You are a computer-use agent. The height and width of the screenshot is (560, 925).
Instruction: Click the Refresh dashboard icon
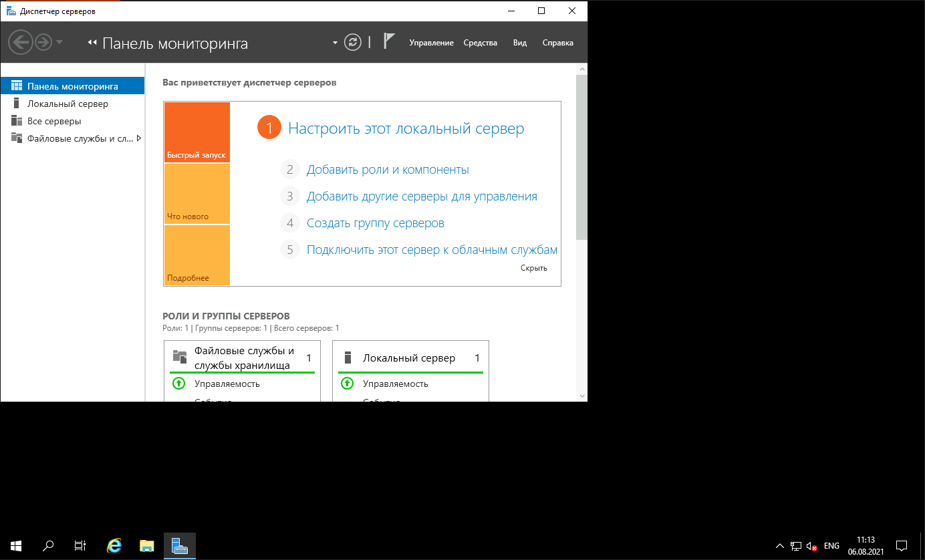point(352,43)
